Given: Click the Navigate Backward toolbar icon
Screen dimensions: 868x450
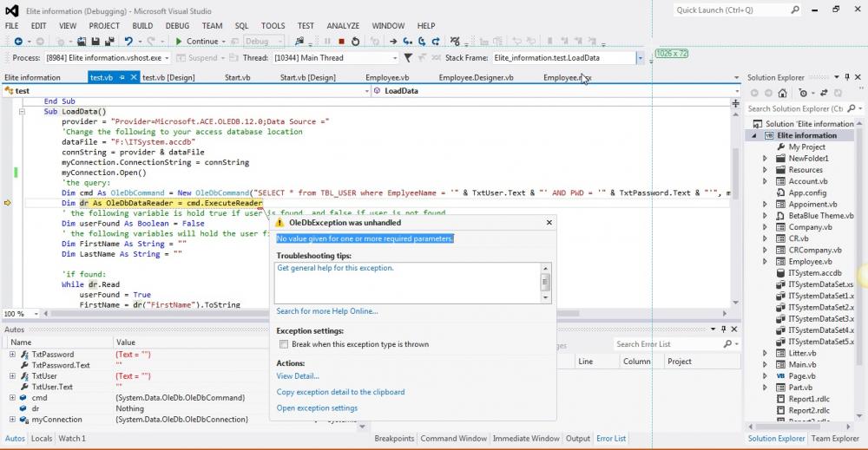Looking at the screenshot, I should (x=18, y=42).
